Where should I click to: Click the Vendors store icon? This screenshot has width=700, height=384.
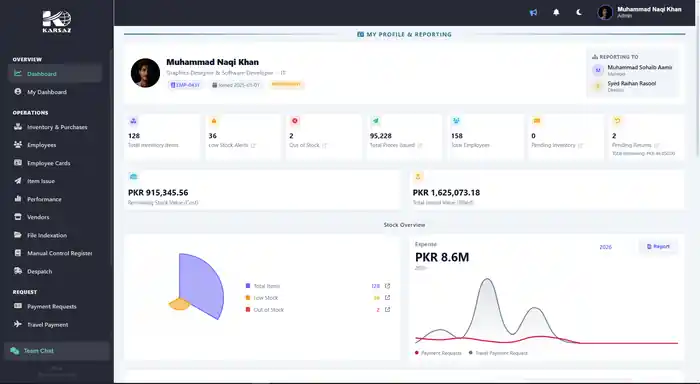(18, 217)
